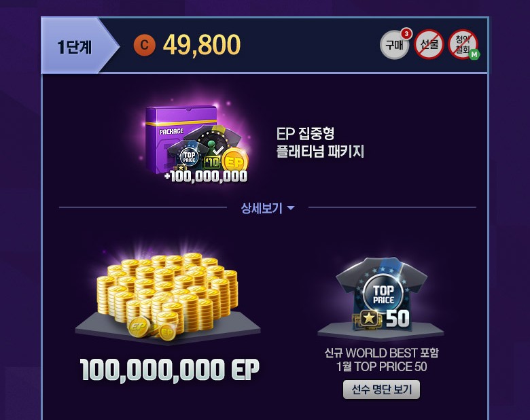Click the 1월 TOP PRICE 50 caption

point(381,367)
